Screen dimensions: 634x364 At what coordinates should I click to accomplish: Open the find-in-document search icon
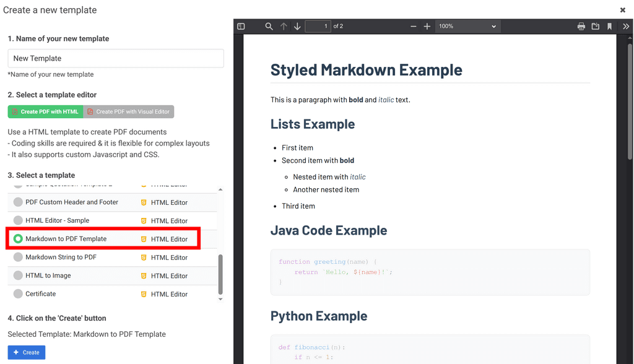(x=269, y=26)
